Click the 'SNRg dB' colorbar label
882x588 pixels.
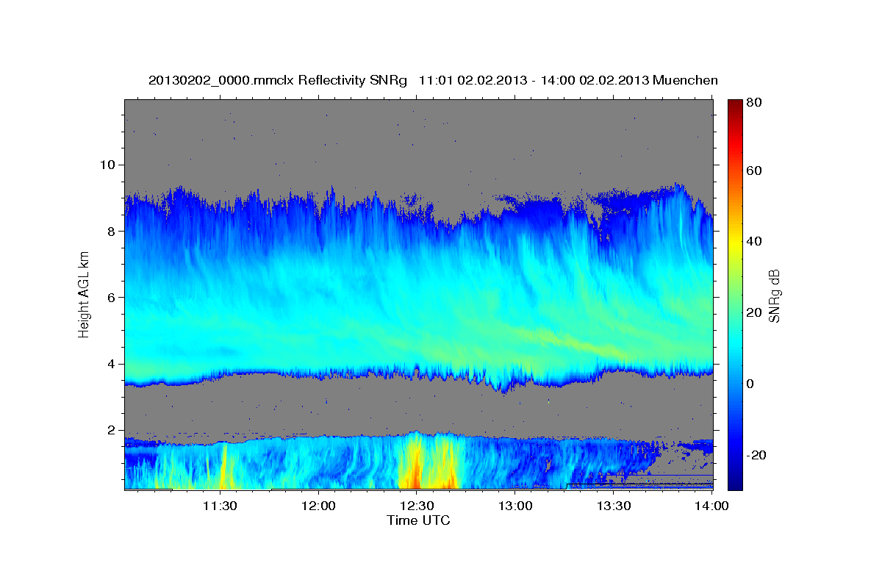(774, 295)
